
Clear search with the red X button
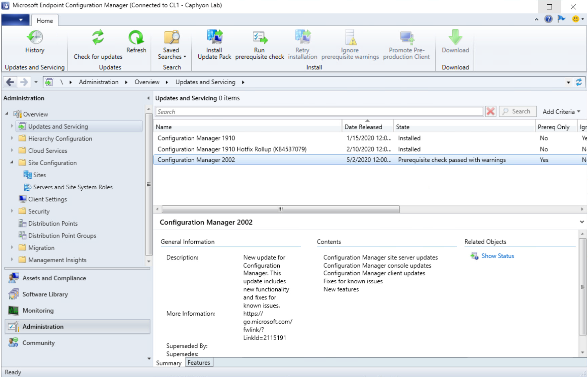point(491,112)
